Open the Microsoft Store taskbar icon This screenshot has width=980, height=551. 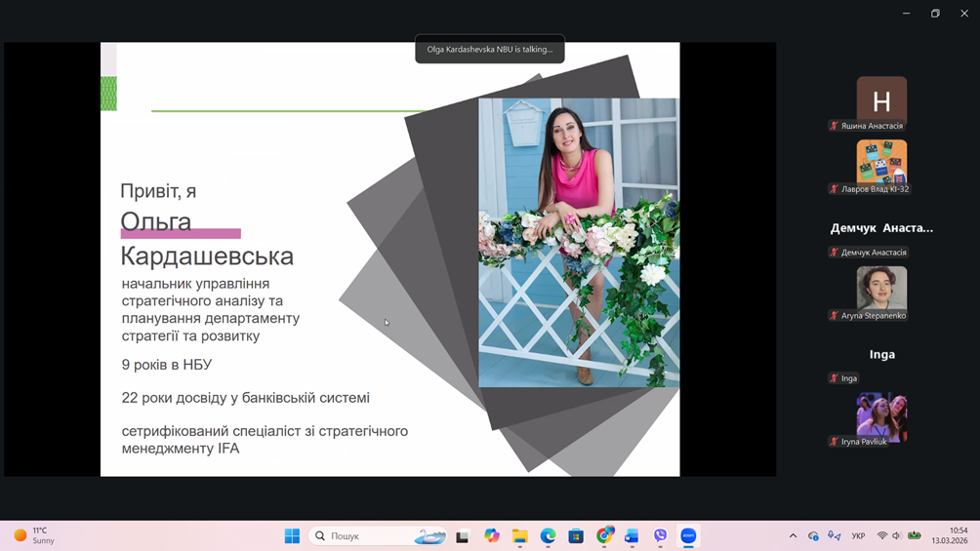point(576,535)
